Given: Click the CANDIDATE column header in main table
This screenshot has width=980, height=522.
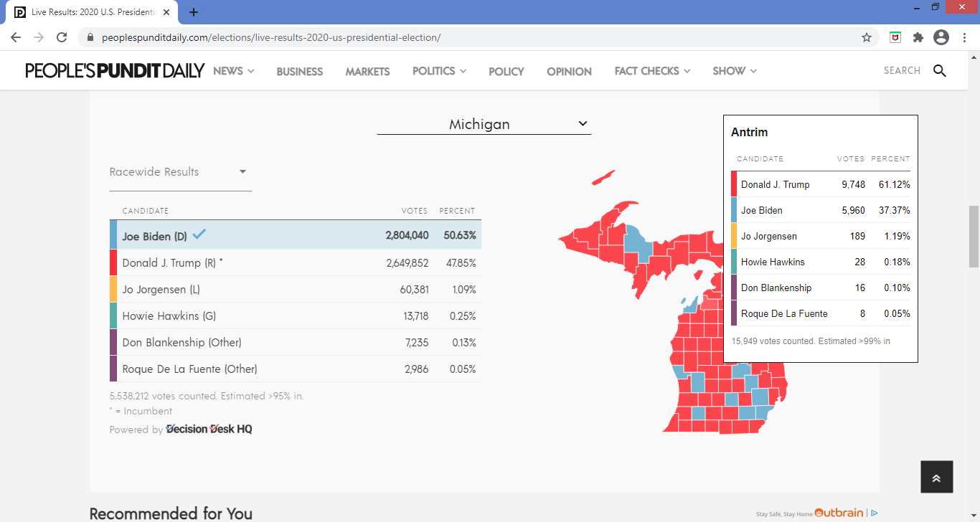Looking at the screenshot, I should (146, 211).
